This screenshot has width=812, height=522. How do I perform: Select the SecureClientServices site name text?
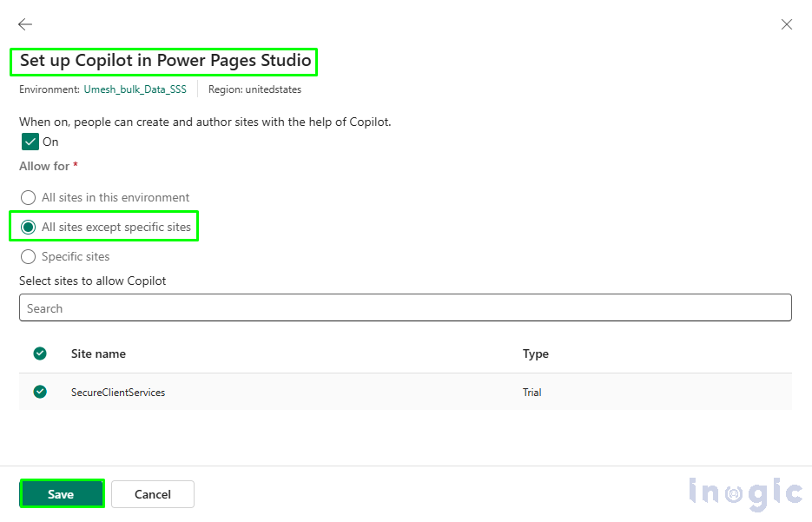[118, 393]
